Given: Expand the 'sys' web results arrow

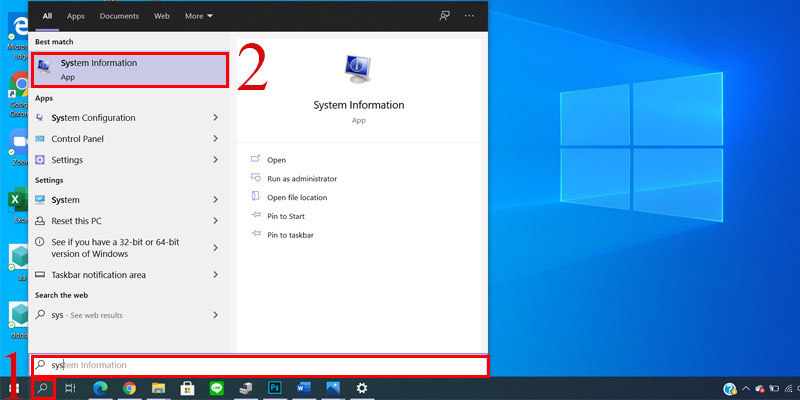Looking at the screenshot, I should click(215, 315).
